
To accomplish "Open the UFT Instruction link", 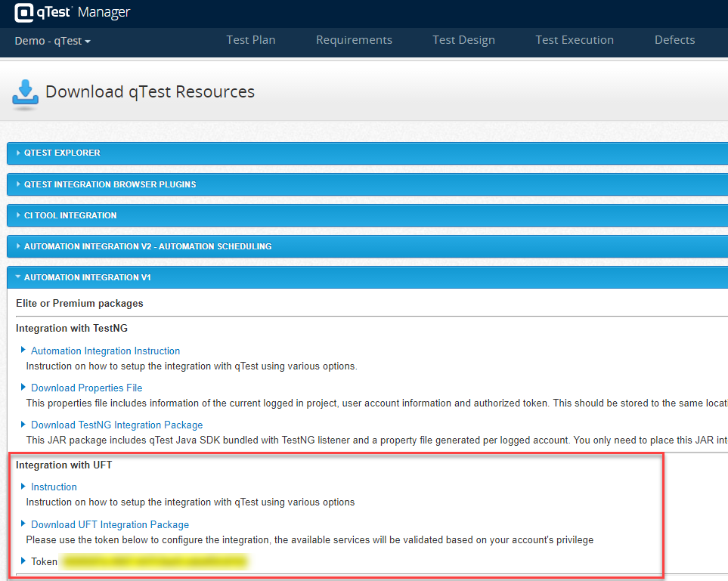I will [x=54, y=487].
